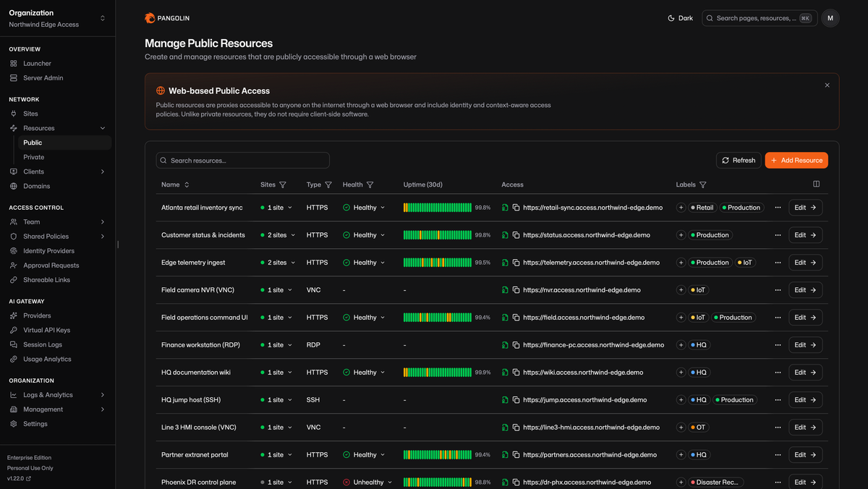Open the v1.22.0 version link

(19, 479)
